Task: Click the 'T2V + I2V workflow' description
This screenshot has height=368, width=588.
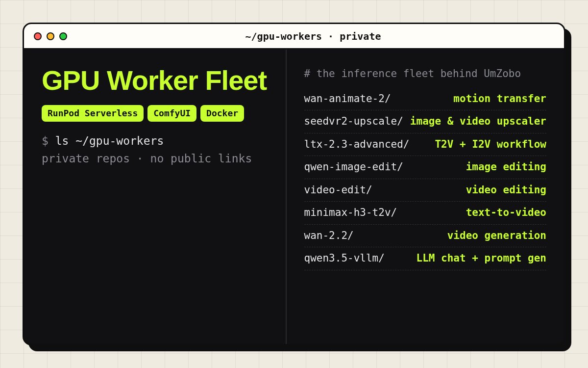Action: pos(490,144)
